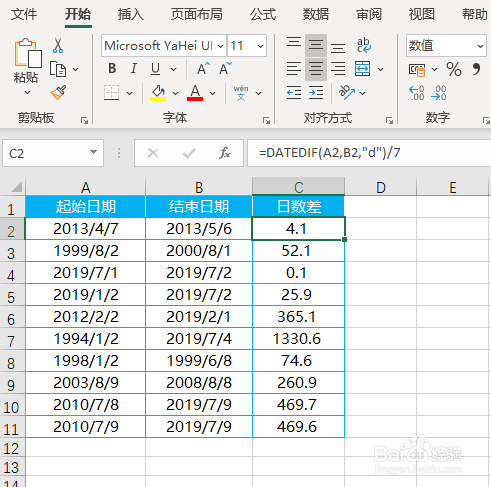This screenshot has height=487, width=491.
Task: Open clipboard group dialog launcher
Action: (84, 120)
